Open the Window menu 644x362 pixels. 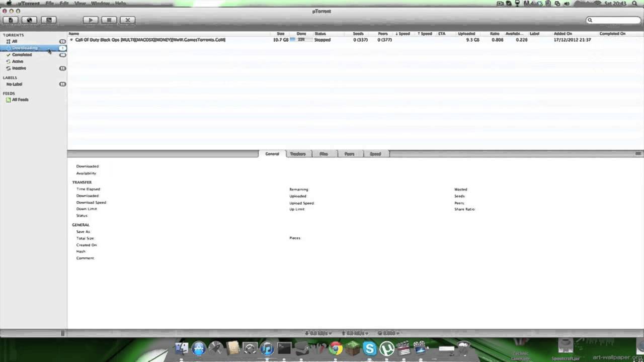(x=100, y=4)
